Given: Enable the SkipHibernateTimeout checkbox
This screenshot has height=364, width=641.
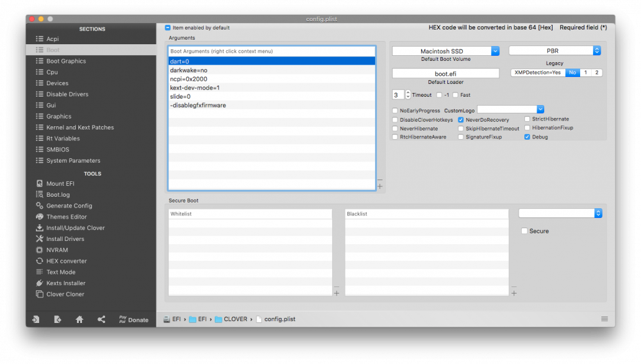Looking at the screenshot, I should click(461, 128).
